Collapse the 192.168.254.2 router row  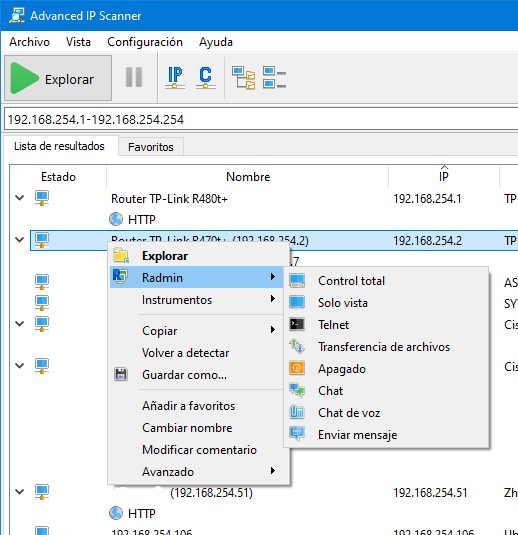(x=20, y=240)
